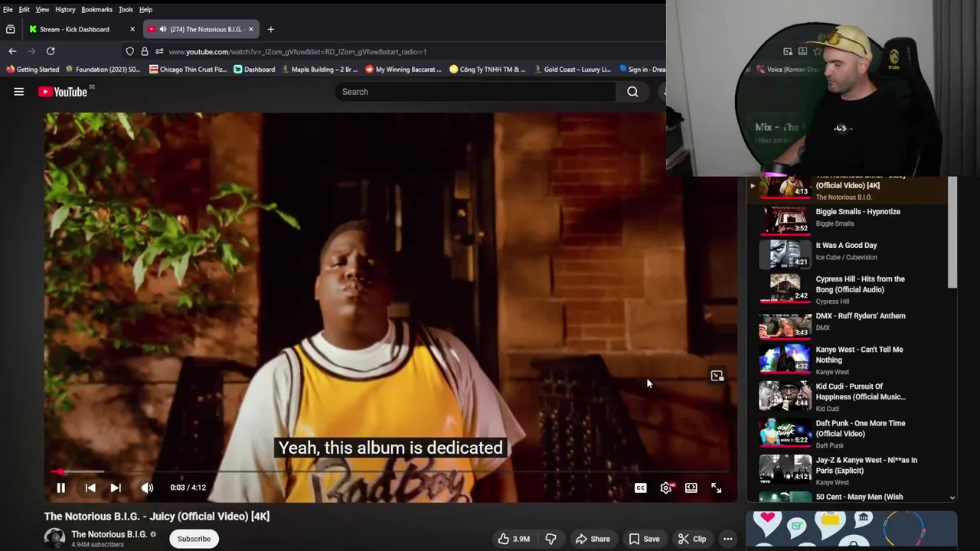Mute the YouTube tab audio icon
Image resolution: width=980 pixels, height=551 pixels.
[x=163, y=29]
